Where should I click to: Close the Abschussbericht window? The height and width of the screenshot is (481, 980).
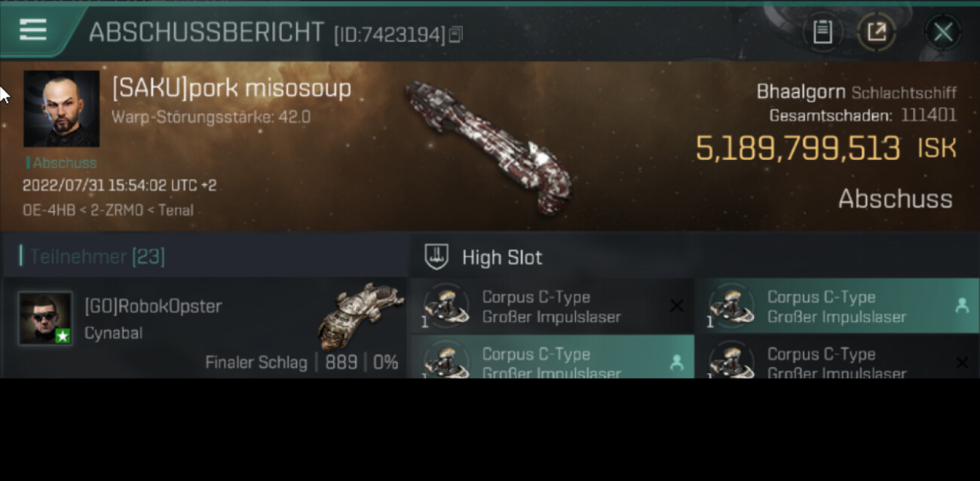pos(943,32)
